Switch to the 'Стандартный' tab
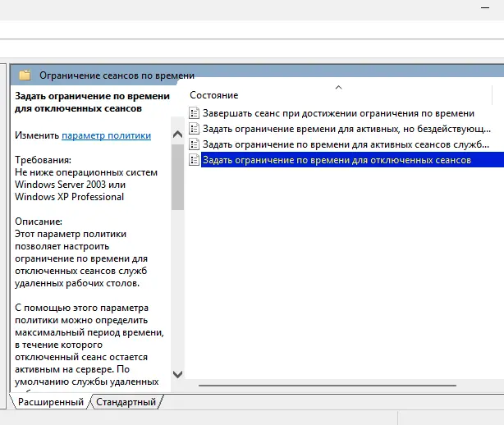This screenshot has height=425, width=504. pyautogui.click(x=126, y=402)
